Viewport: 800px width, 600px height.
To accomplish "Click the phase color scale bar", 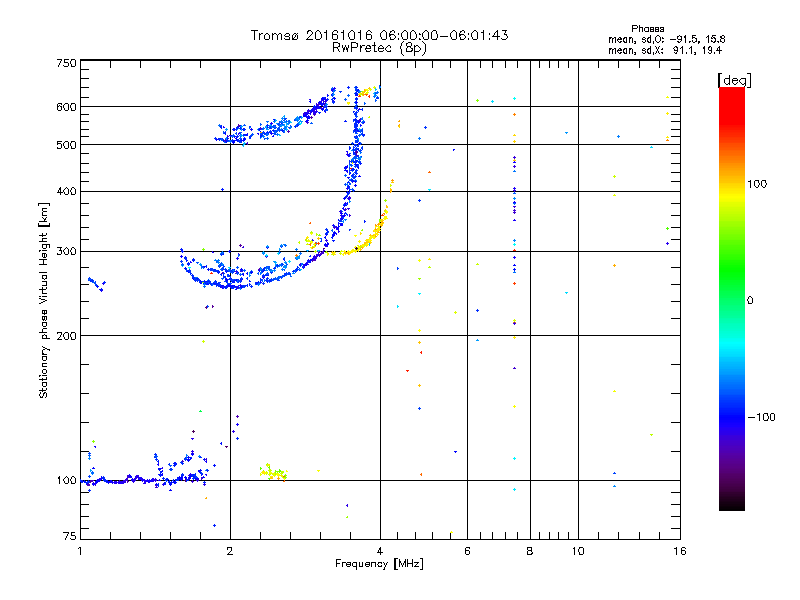I will 732,299.
